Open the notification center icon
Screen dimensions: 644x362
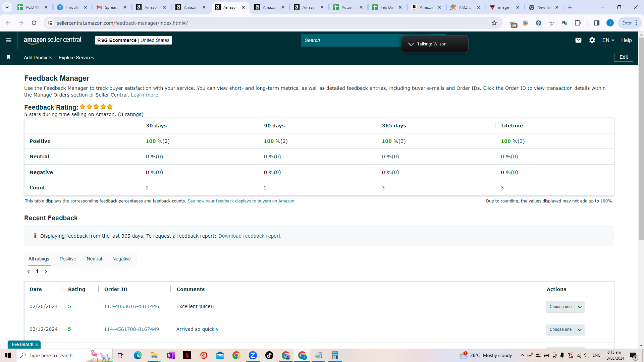634,355
